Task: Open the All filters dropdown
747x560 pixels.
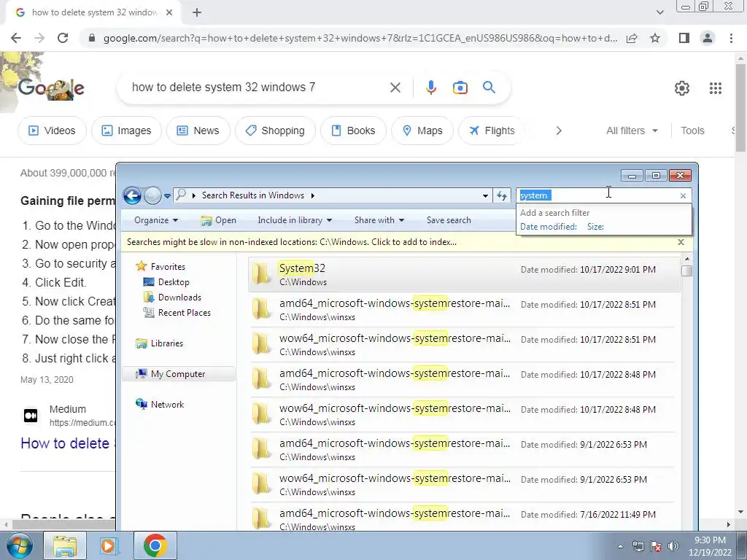Action: point(632,131)
